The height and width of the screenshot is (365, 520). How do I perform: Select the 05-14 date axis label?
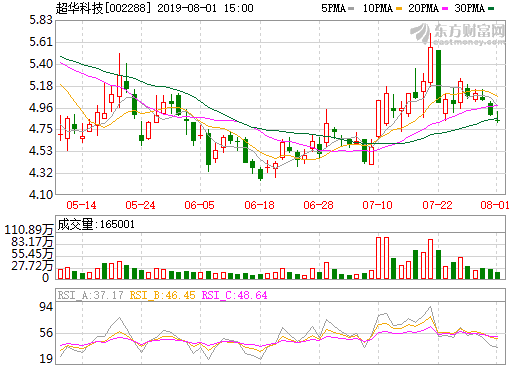pos(81,205)
